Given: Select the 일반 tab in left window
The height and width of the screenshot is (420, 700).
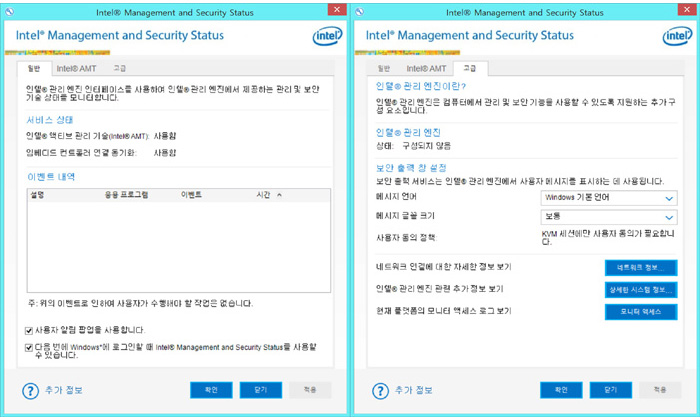Looking at the screenshot, I should coord(34,68).
